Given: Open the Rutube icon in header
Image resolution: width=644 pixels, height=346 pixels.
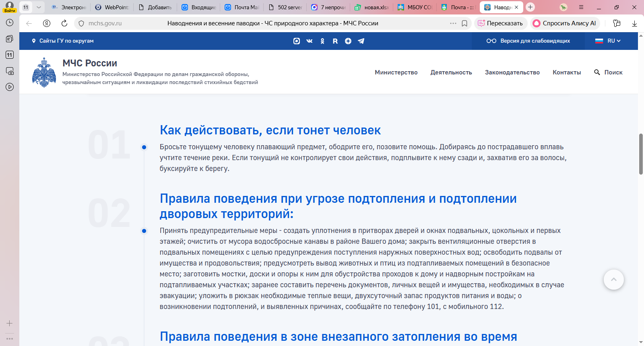Looking at the screenshot, I should pos(335,41).
